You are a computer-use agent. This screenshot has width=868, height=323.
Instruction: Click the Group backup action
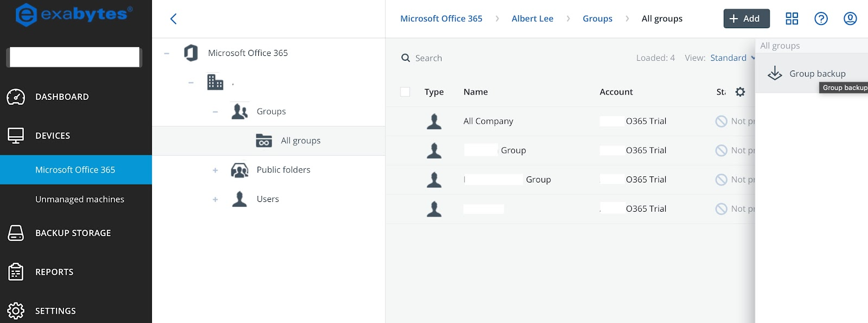coord(812,73)
